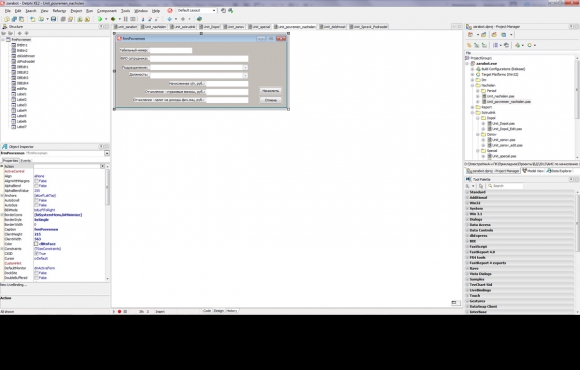Open the Refactor menu
Image resolution: width=580 pixels, height=370 pixels.
59,11
